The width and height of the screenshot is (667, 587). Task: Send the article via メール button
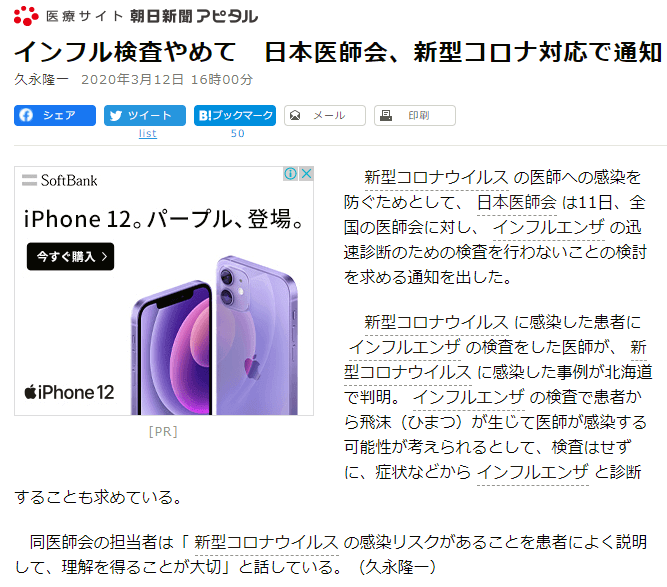coord(325,115)
